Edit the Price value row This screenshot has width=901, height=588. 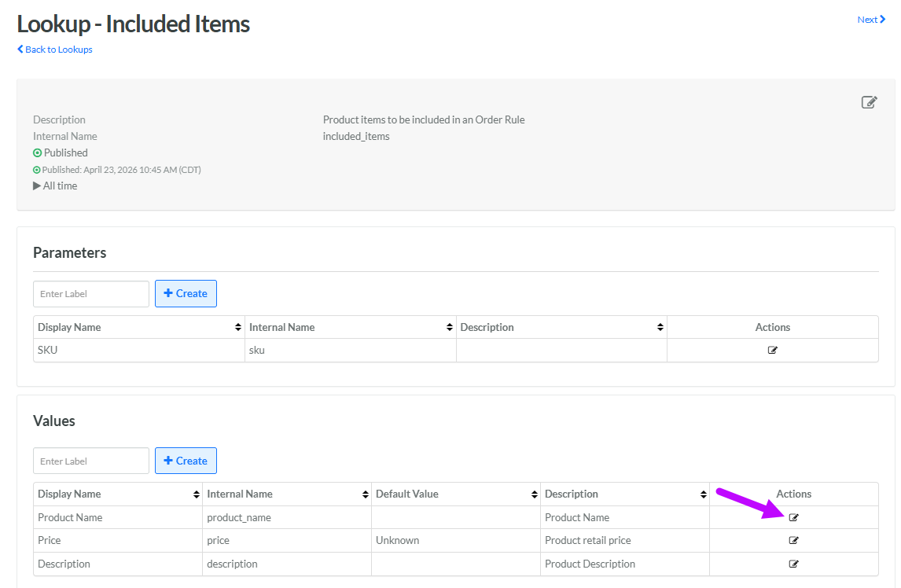[x=793, y=541]
